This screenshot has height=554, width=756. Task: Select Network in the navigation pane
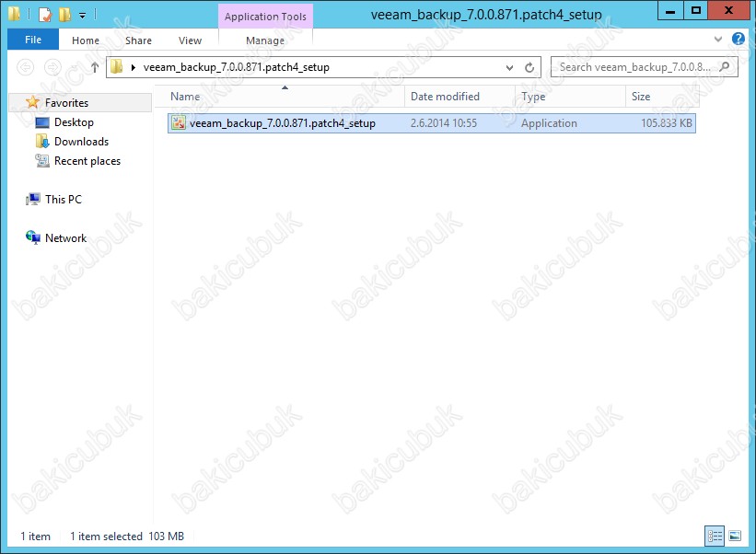click(x=65, y=238)
